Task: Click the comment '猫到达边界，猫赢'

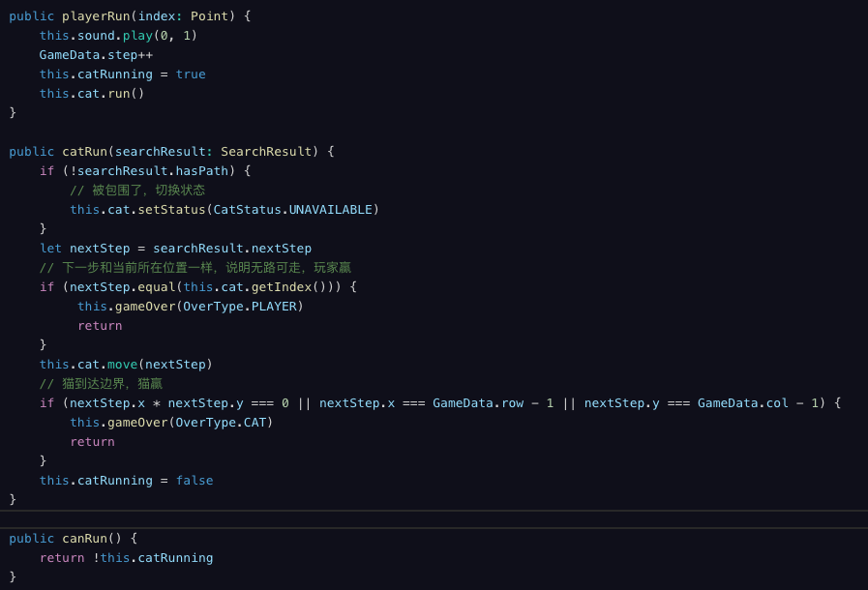Action: [101, 384]
